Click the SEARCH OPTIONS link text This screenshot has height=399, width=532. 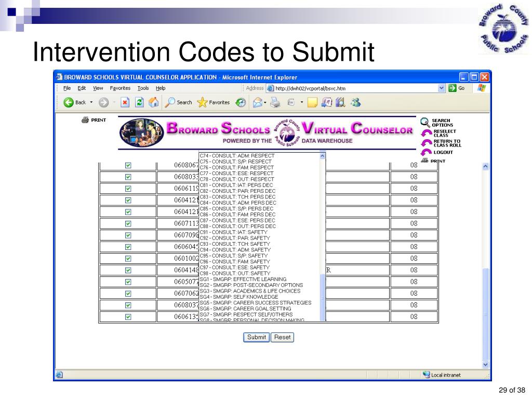coord(443,123)
